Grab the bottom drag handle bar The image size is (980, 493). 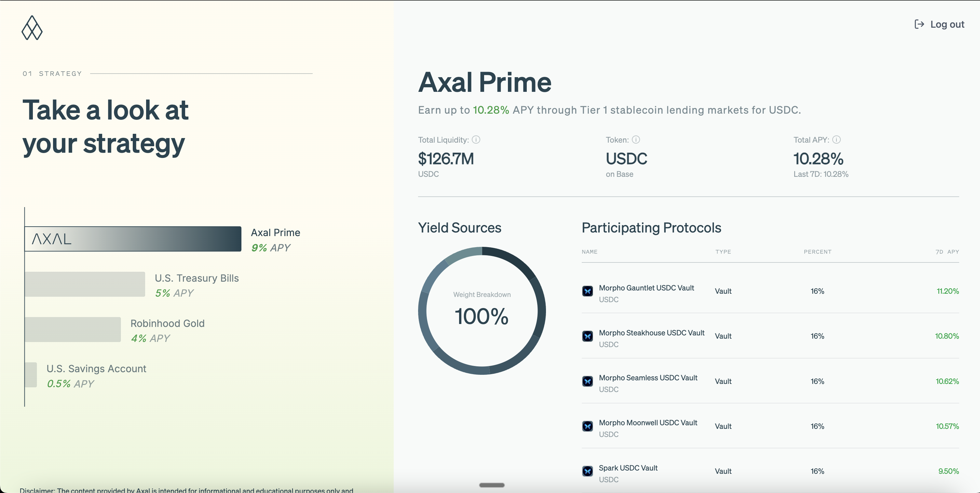point(492,485)
